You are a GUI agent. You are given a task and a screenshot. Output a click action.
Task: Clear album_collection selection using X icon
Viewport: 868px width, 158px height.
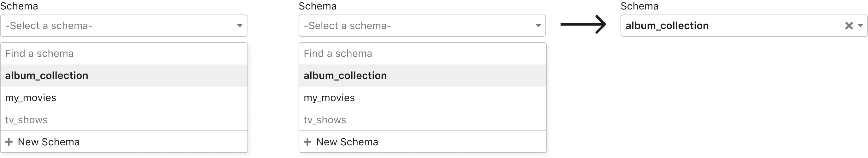click(849, 26)
